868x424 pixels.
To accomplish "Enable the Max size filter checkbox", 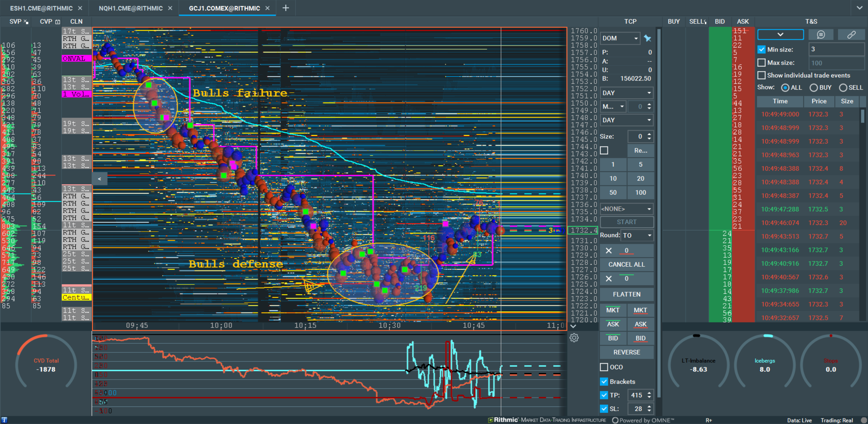I will pos(761,63).
